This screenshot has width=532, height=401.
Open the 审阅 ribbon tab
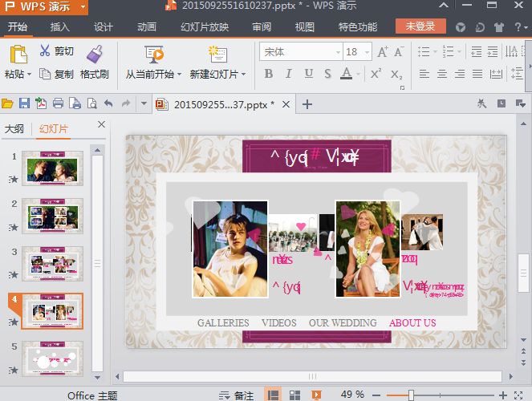pyautogui.click(x=262, y=26)
